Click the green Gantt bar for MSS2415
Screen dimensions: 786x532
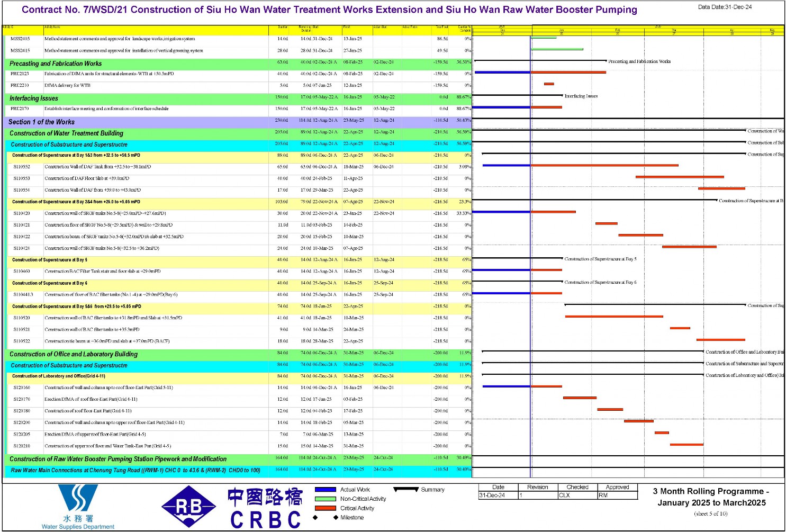click(557, 49)
